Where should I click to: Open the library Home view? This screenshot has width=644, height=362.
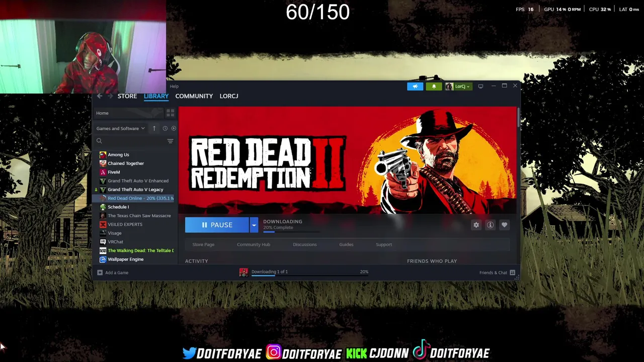128,113
